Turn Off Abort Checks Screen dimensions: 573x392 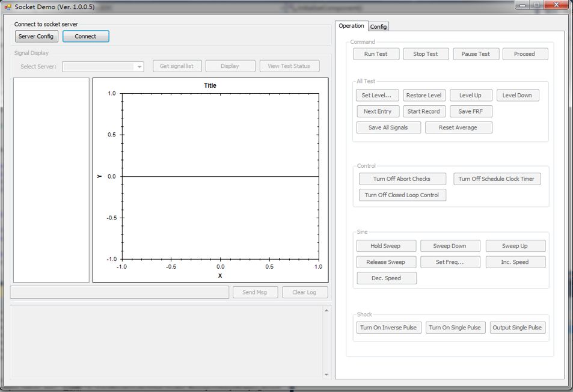coord(402,179)
